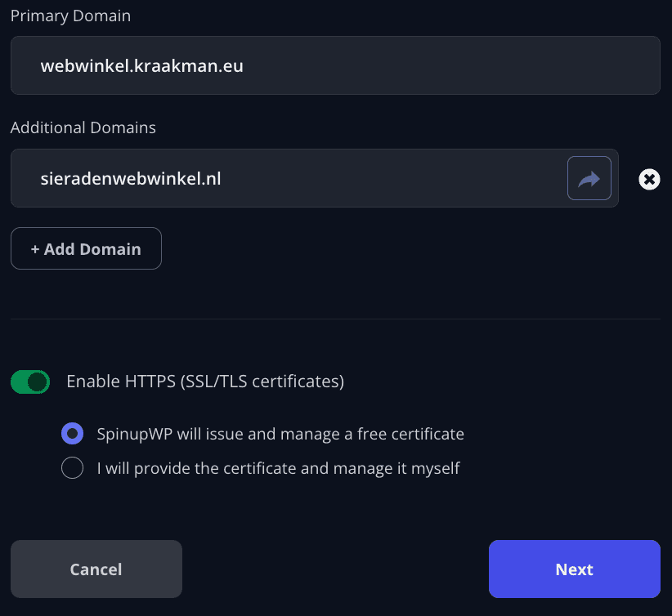Screen dimensions: 672x616
Task: Select the SpinupWP free certificate radio button
Action: tap(72, 434)
